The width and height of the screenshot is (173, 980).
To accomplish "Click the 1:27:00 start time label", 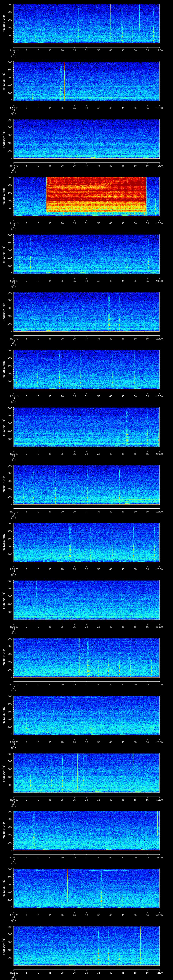I will [x=14, y=684].
